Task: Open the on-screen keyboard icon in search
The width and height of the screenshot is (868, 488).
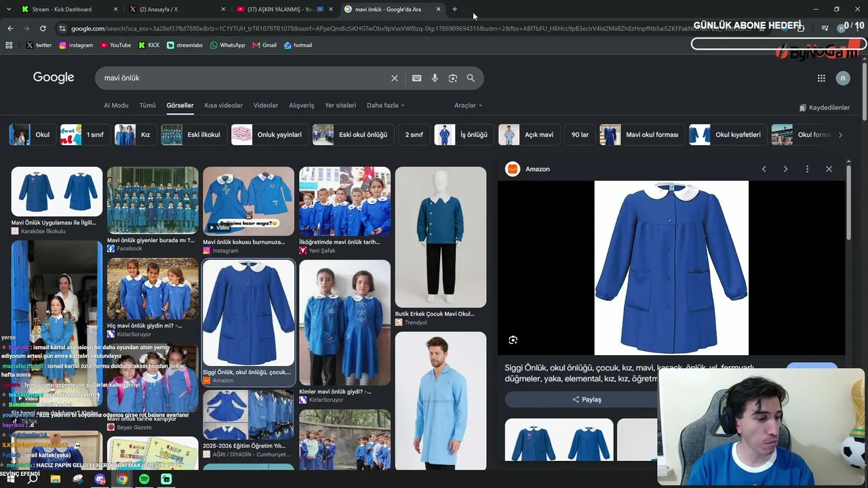Action: [x=417, y=78]
